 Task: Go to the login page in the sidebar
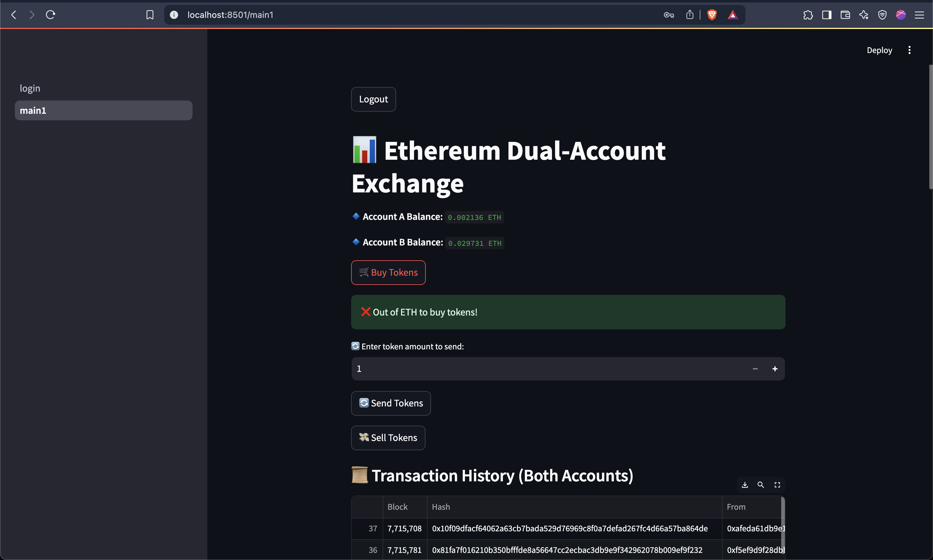click(x=30, y=88)
